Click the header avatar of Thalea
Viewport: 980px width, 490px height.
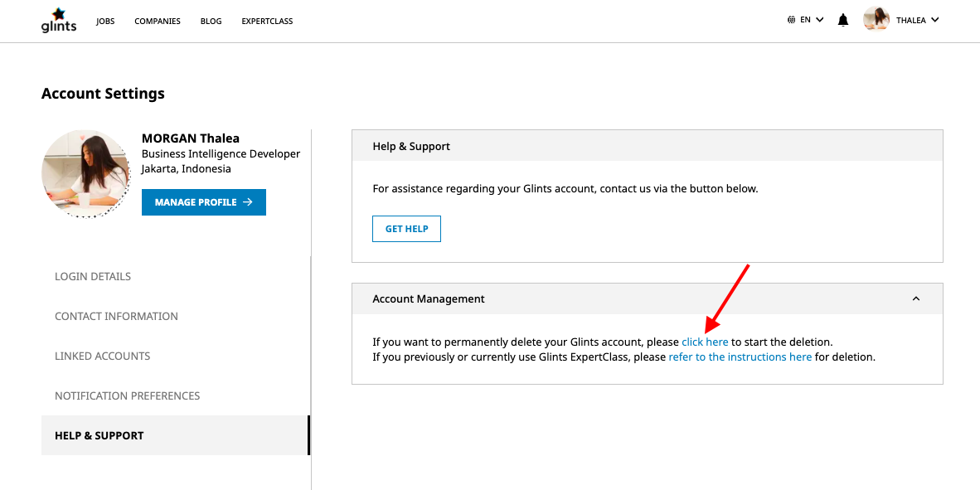(x=876, y=20)
